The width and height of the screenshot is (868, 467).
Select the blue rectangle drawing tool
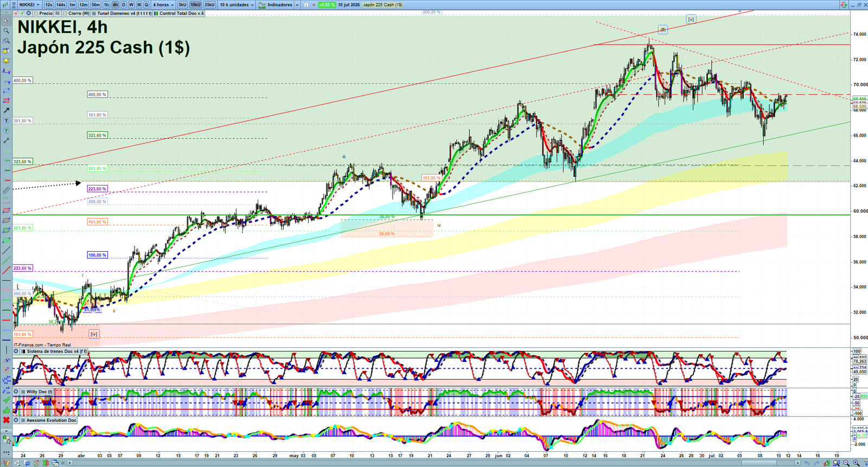tap(7, 91)
